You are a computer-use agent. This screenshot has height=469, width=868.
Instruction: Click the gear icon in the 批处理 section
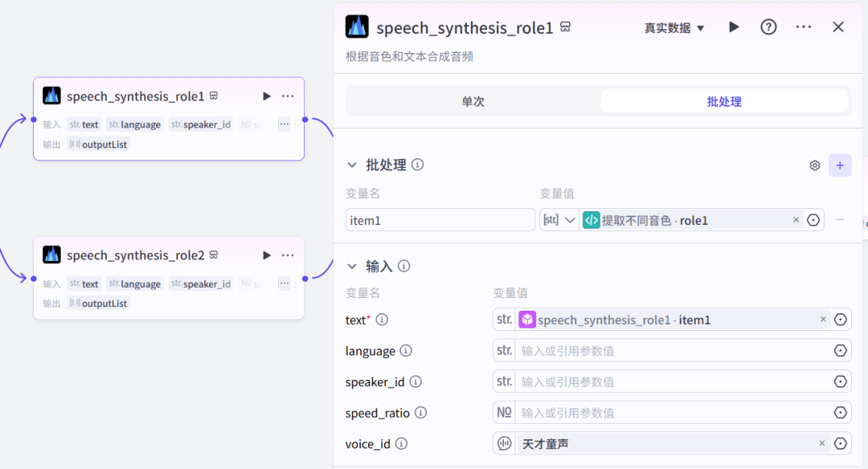tap(814, 165)
